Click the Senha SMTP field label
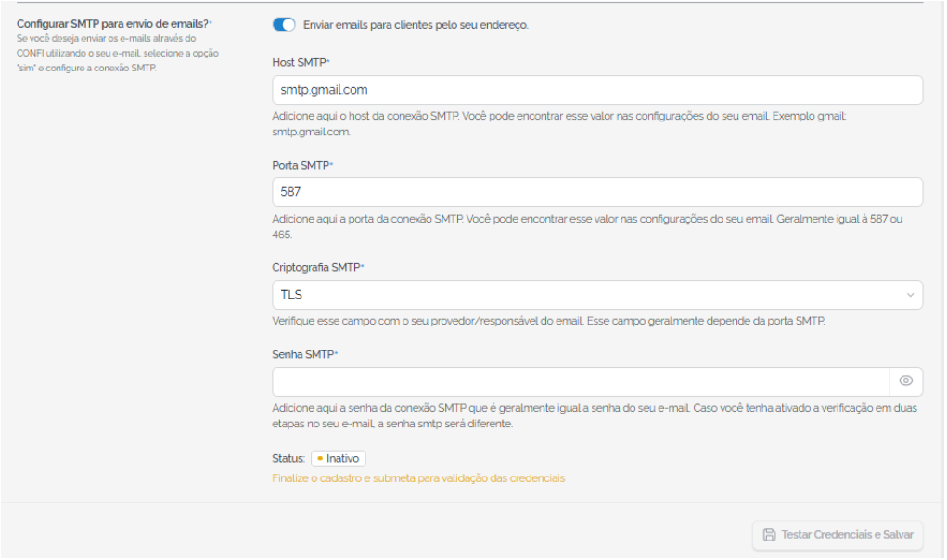Image resolution: width=947 pixels, height=560 pixels. 304,355
